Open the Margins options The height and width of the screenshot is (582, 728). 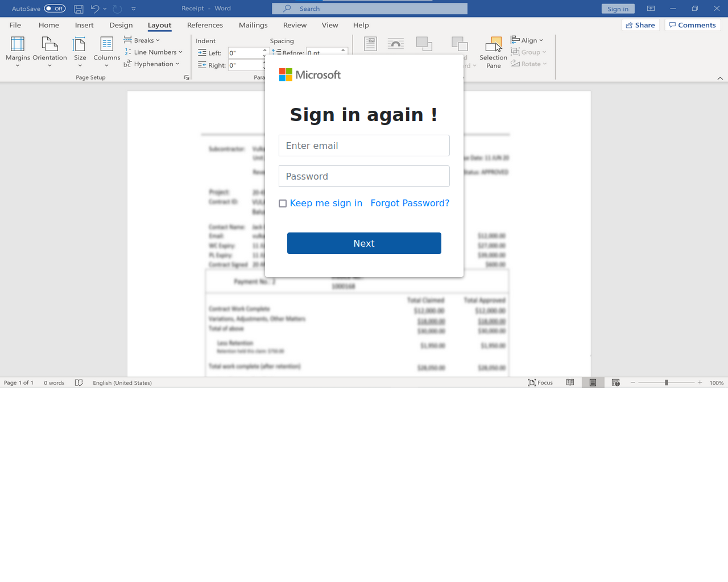[x=18, y=51]
